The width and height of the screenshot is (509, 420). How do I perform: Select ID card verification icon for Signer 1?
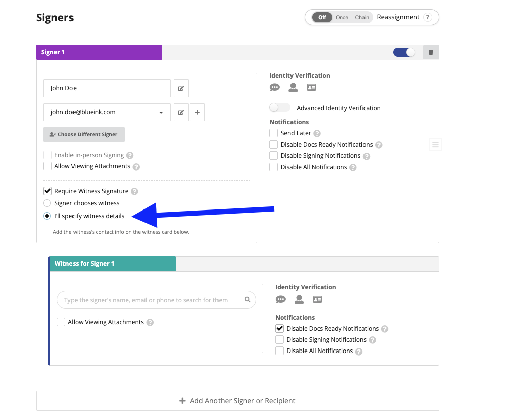[x=311, y=88]
